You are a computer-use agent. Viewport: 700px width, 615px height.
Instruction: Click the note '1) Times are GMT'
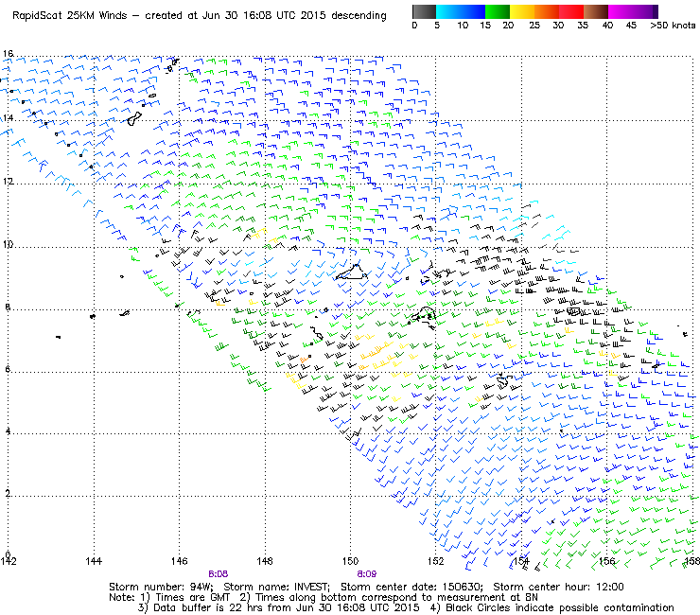coord(184,598)
